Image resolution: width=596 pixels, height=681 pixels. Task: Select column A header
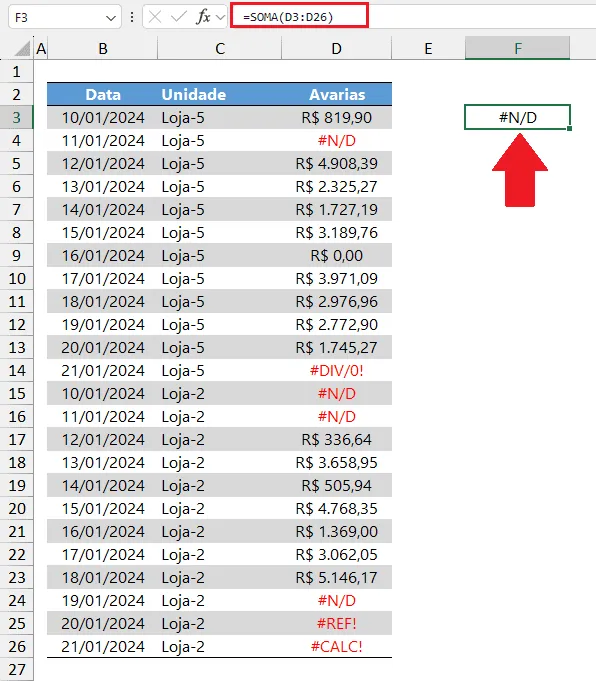click(x=41, y=48)
